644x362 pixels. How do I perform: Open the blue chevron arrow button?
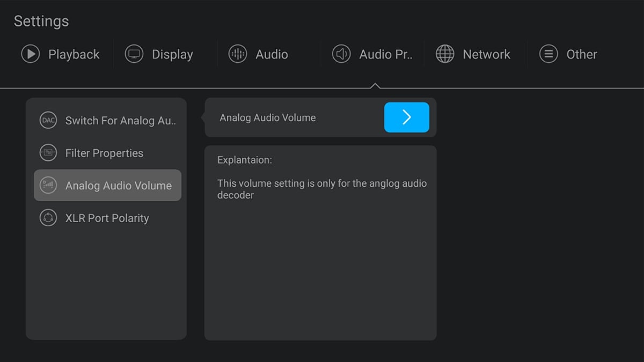406,117
